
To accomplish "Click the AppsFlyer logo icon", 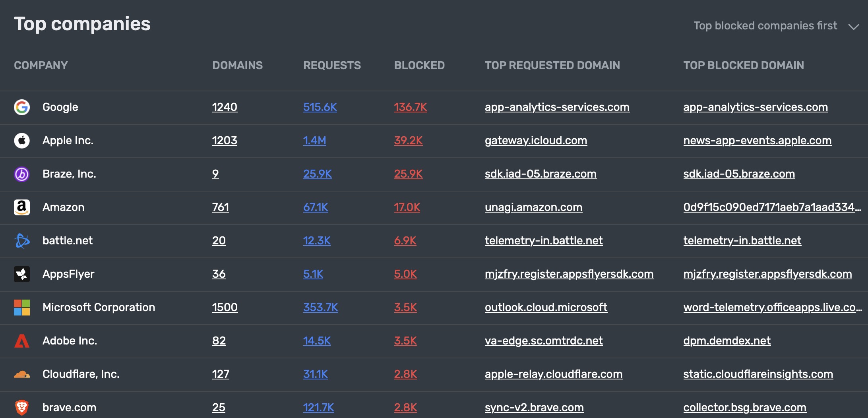I will click(22, 274).
